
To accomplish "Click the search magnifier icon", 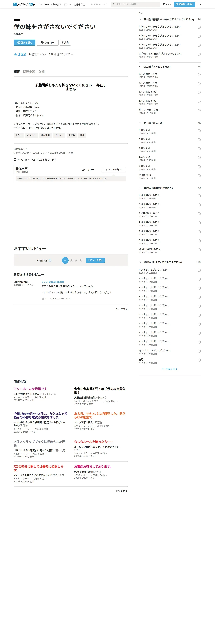I will (114, 4).
